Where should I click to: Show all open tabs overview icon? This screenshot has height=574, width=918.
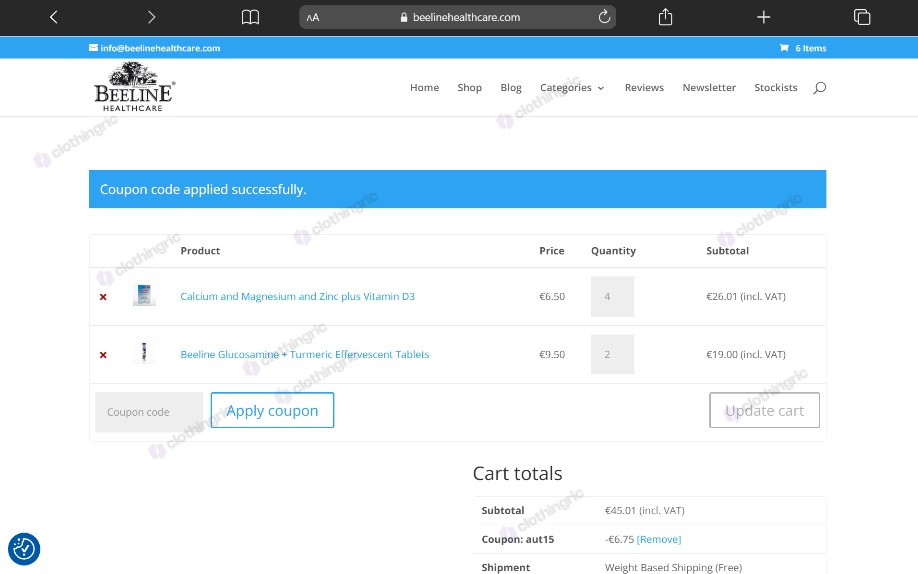pos(862,17)
